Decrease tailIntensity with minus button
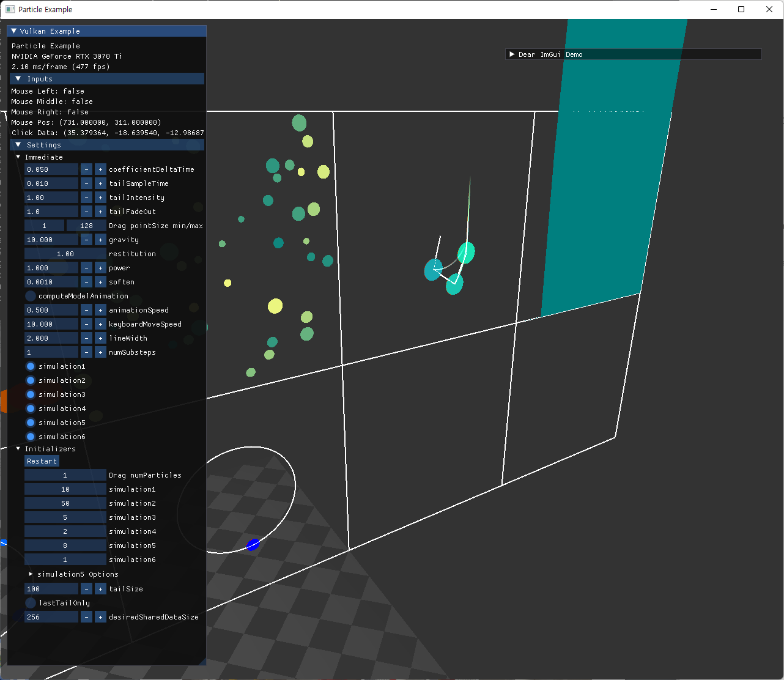This screenshot has height=680, width=784. (x=86, y=198)
